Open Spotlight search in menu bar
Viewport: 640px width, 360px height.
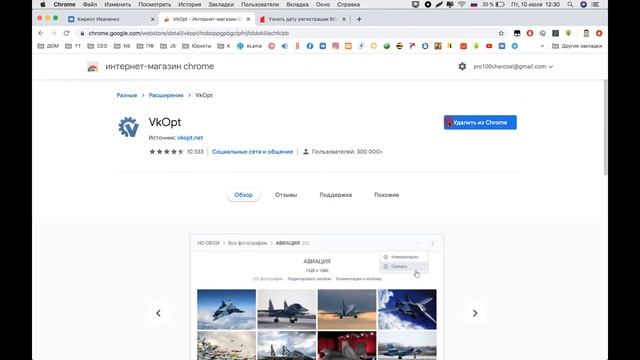(x=570, y=4)
